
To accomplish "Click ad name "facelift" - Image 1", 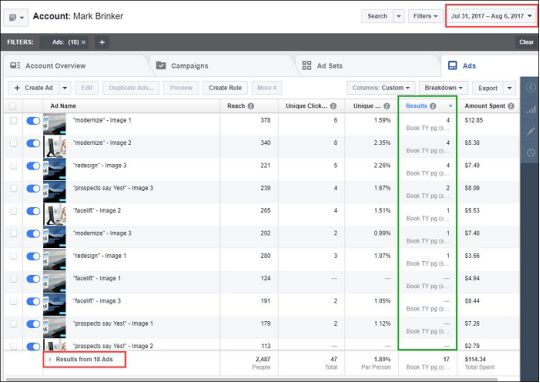I will pyautogui.click(x=96, y=279).
